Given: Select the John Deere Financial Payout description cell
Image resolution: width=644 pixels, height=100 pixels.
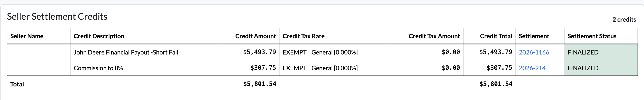Looking at the screenshot, I should point(143,52).
